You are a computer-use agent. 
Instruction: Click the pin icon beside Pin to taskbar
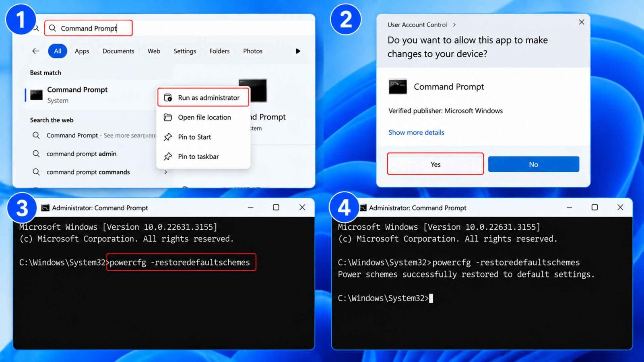pos(168,156)
